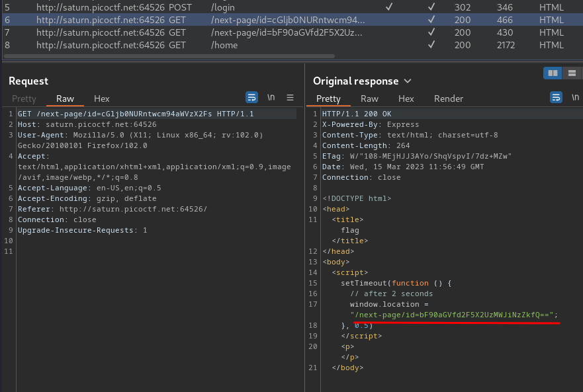Click the Host header line
Image resolution: width=583 pixels, height=392 pixels.
87,124
